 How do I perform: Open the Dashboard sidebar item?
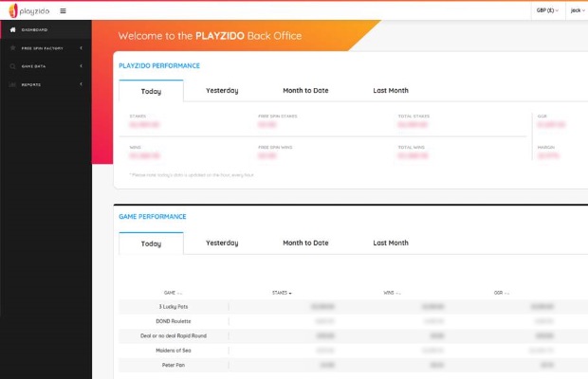click(x=46, y=29)
